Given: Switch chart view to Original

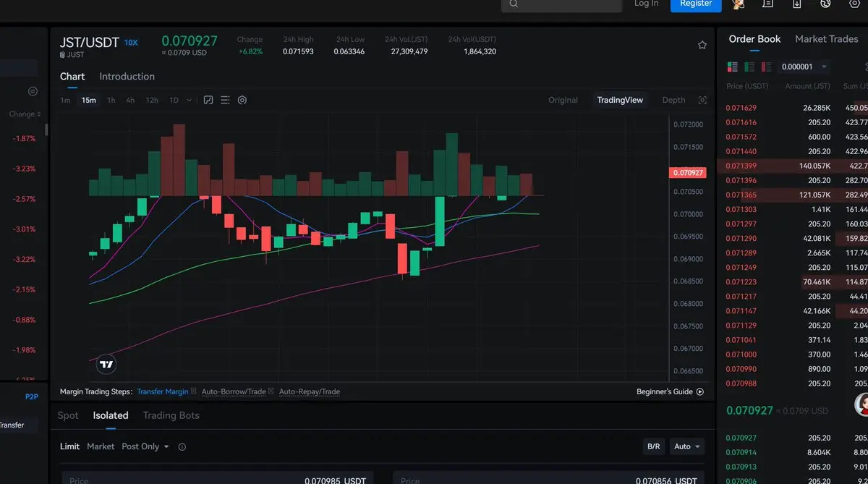Looking at the screenshot, I should point(563,100).
